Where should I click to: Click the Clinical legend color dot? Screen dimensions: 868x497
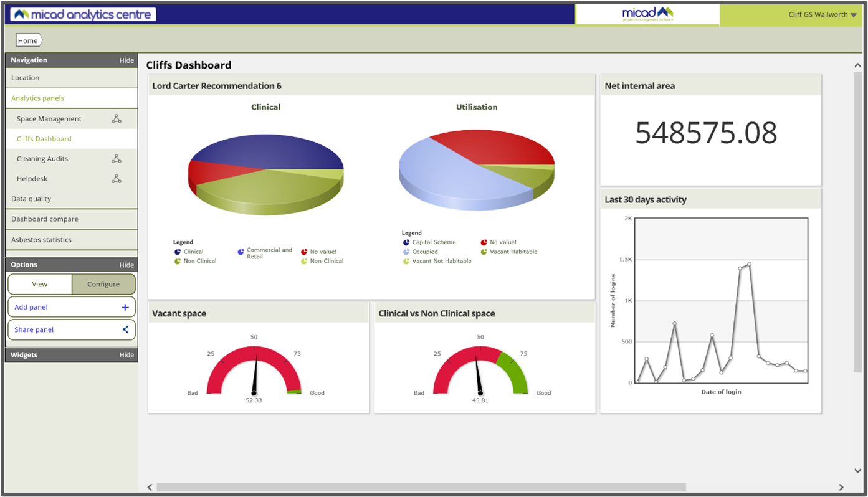[178, 252]
